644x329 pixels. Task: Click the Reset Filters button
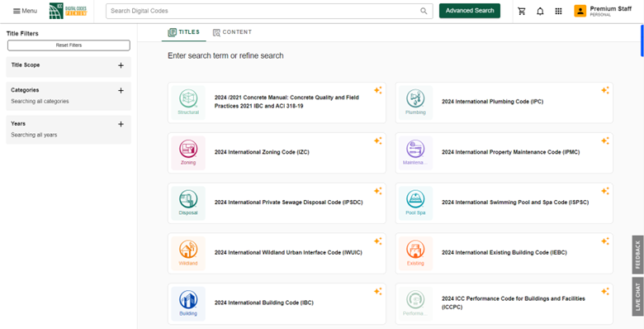[69, 45]
